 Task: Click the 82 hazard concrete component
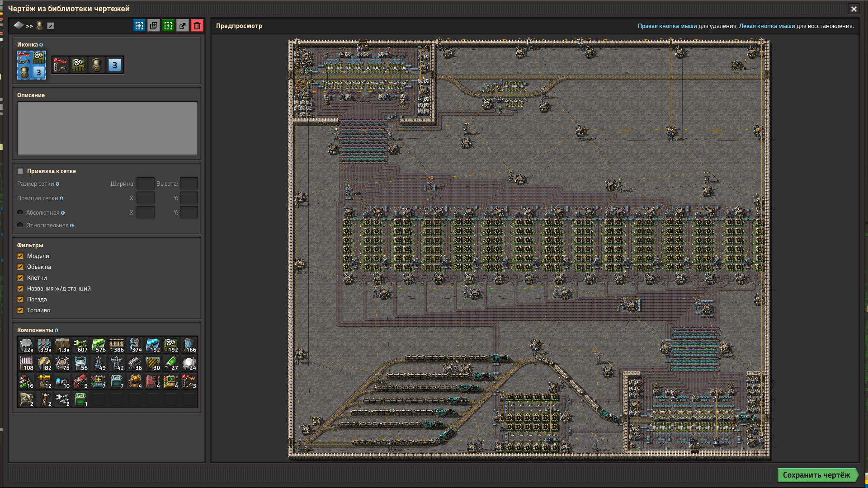click(x=44, y=363)
